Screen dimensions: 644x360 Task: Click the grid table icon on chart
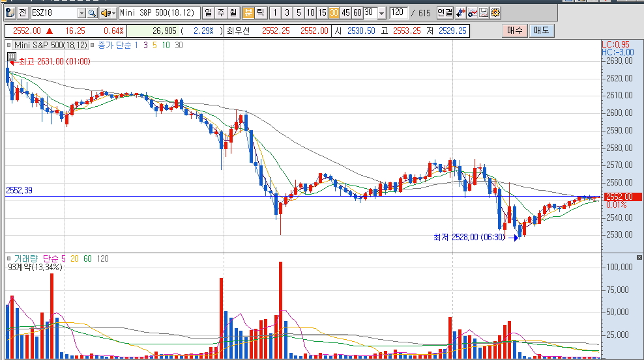coord(12,57)
